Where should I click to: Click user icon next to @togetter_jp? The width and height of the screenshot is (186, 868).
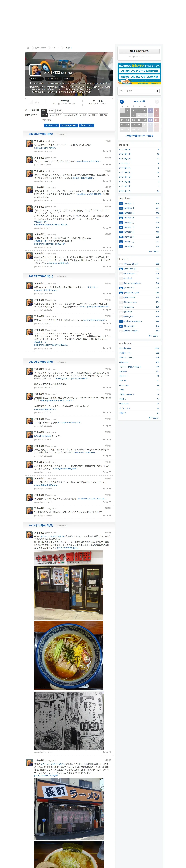coord(121,269)
